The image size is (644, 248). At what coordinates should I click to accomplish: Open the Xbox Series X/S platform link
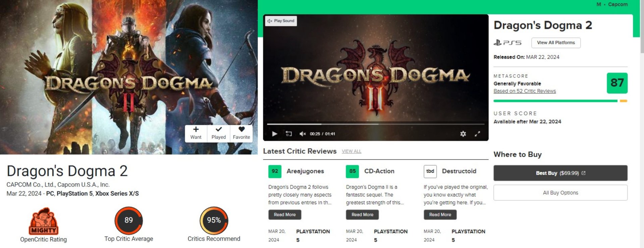pos(117,194)
